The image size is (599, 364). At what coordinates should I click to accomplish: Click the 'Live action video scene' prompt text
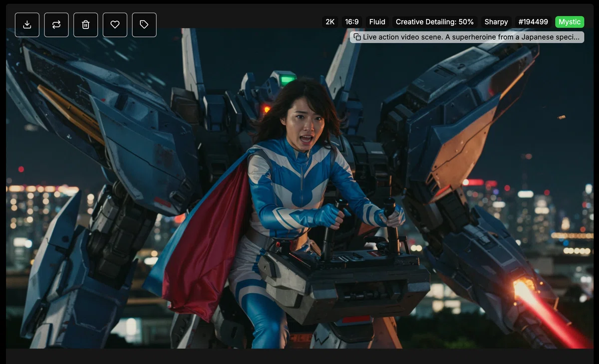point(471,37)
